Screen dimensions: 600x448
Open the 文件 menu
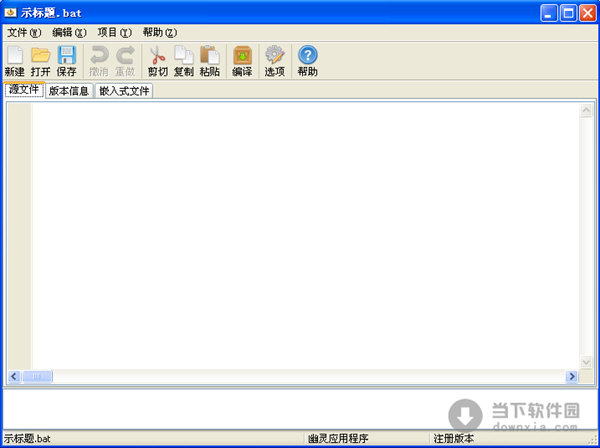pos(24,33)
